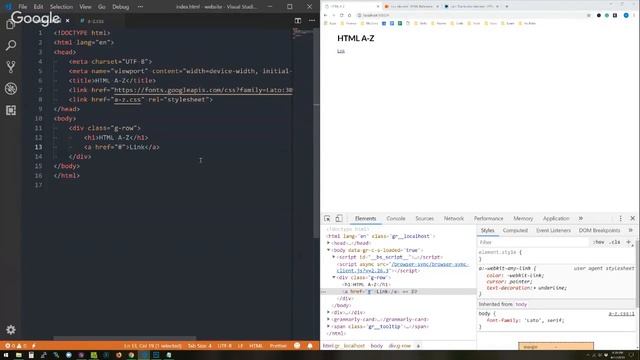Collapse the div class g-row node
640x360 pixels.
point(334,278)
